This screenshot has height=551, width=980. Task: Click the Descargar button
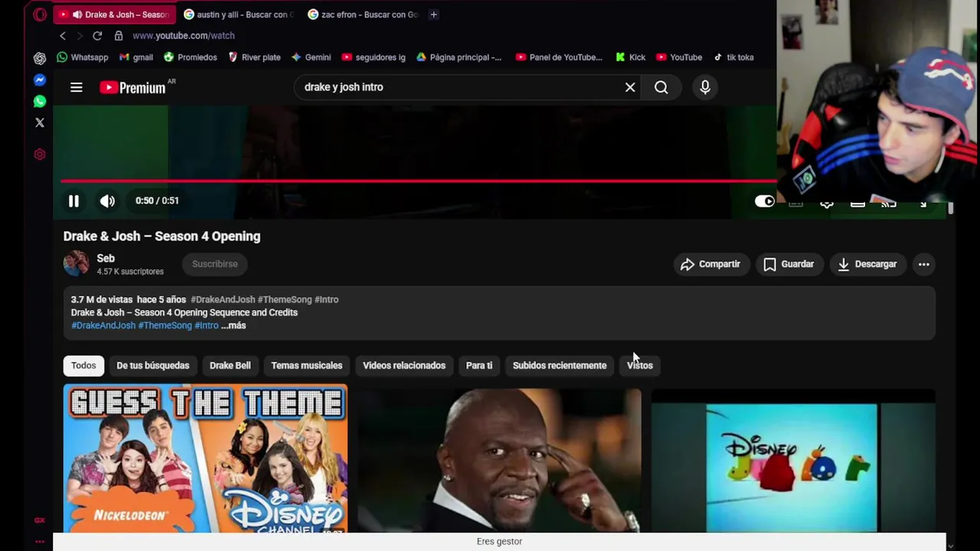coord(867,264)
